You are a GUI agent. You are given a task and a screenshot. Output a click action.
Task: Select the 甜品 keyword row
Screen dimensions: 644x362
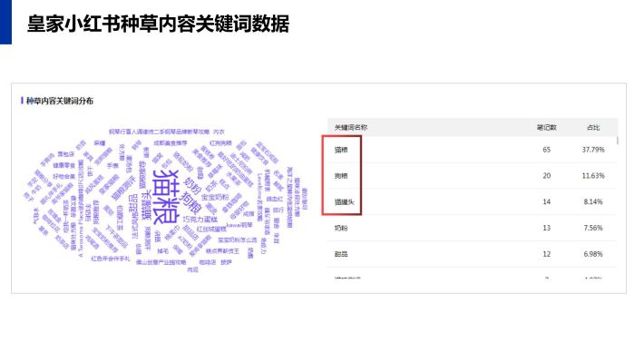point(473,254)
